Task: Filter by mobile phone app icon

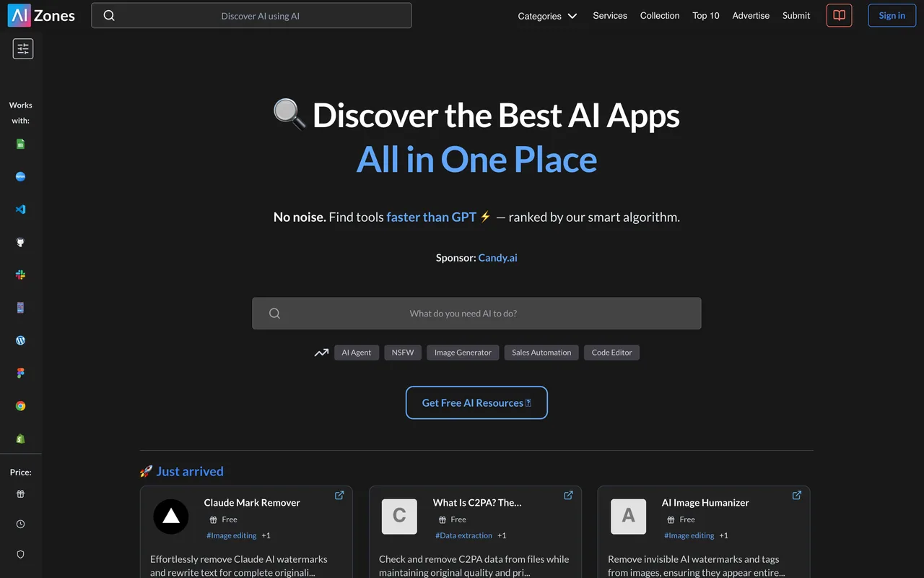Action: pos(20,308)
